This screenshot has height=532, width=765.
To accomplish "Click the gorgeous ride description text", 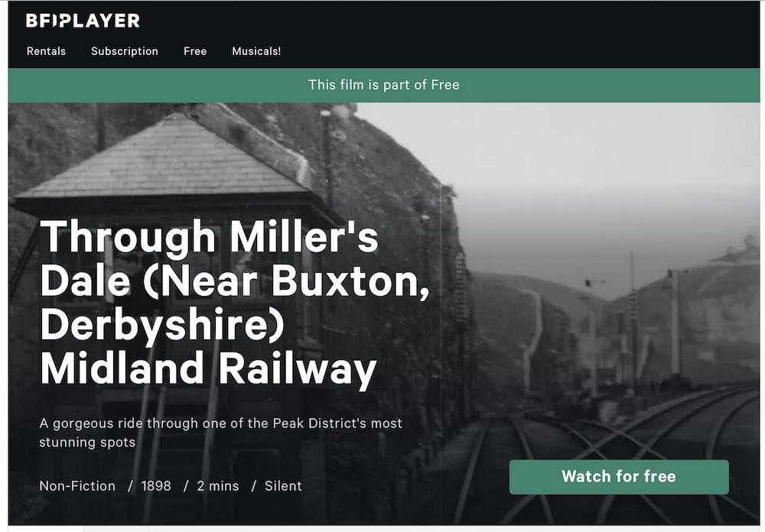I will click(x=220, y=433).
